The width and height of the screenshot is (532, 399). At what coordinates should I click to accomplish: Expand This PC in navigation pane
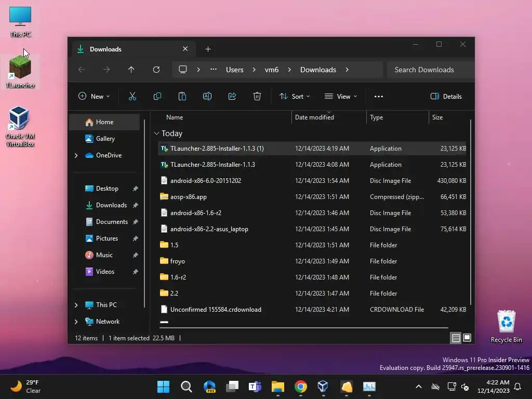76,305
